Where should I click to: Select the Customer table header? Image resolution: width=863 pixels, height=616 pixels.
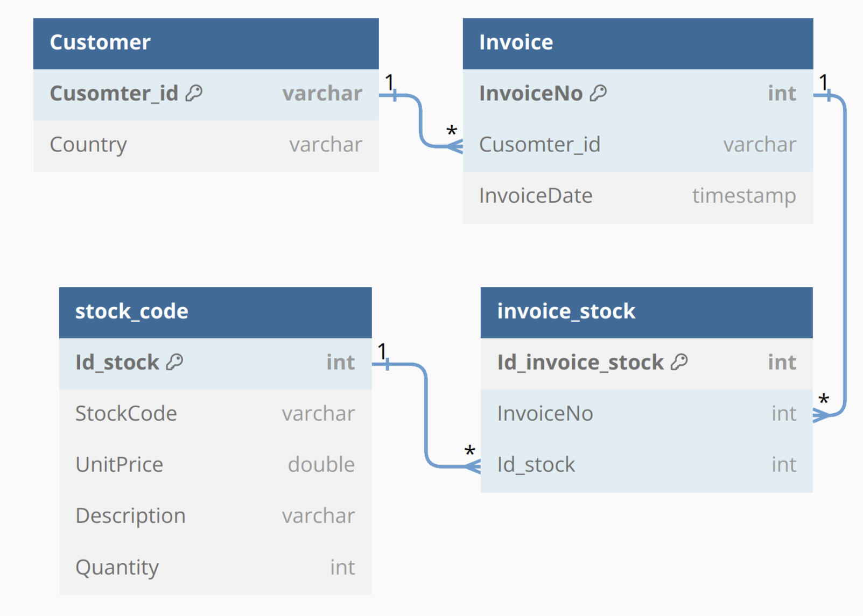pyautogui.click(x=206, y=43)
